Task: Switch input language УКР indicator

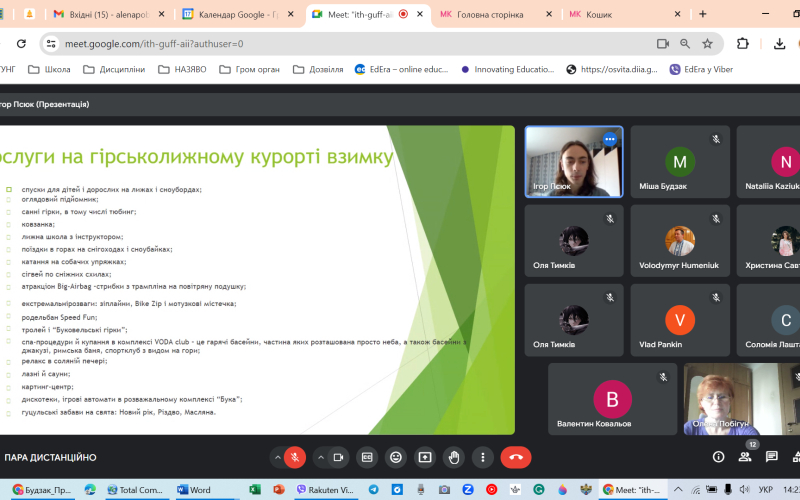Action: pyautogui.click(x=765, y=490)
